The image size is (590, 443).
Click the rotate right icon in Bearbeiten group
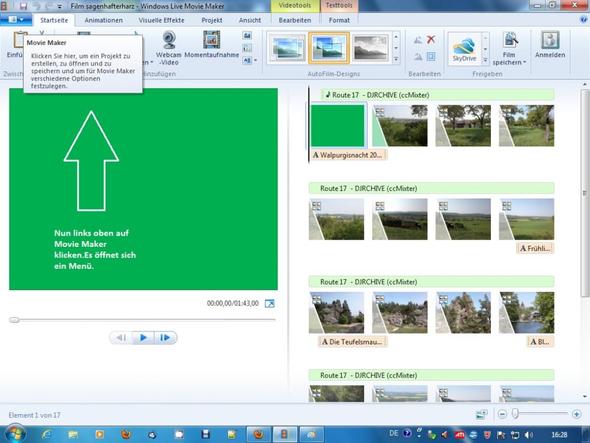point(418,57)
